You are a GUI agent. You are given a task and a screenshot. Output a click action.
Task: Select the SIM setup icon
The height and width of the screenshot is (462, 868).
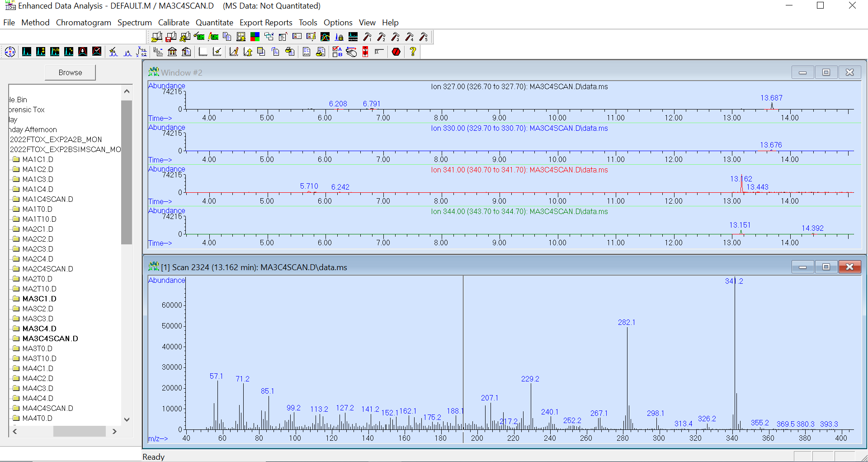(199, 37)
